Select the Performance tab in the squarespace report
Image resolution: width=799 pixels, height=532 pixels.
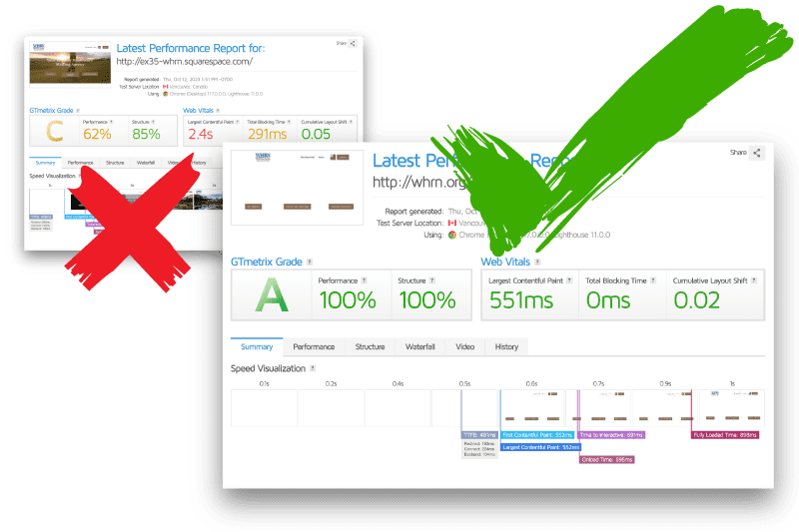pos(81,163)
